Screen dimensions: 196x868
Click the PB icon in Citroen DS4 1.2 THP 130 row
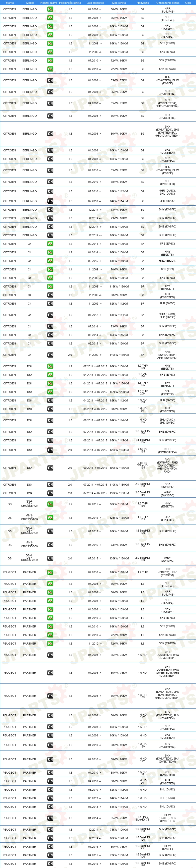[x=50, y=366]
